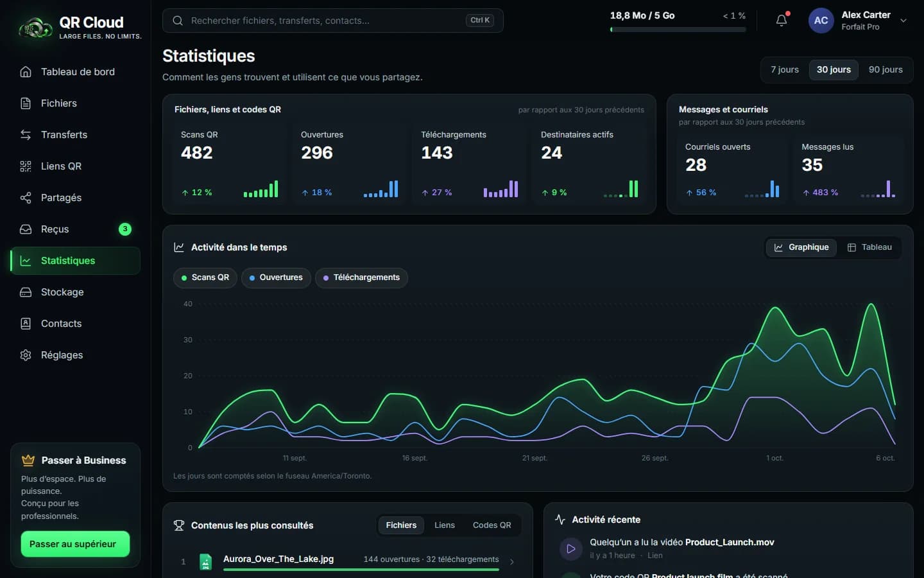Open the Scans QR 482 stat card
The width and height of the screenshot is (924, 578).
coord(229,163)
